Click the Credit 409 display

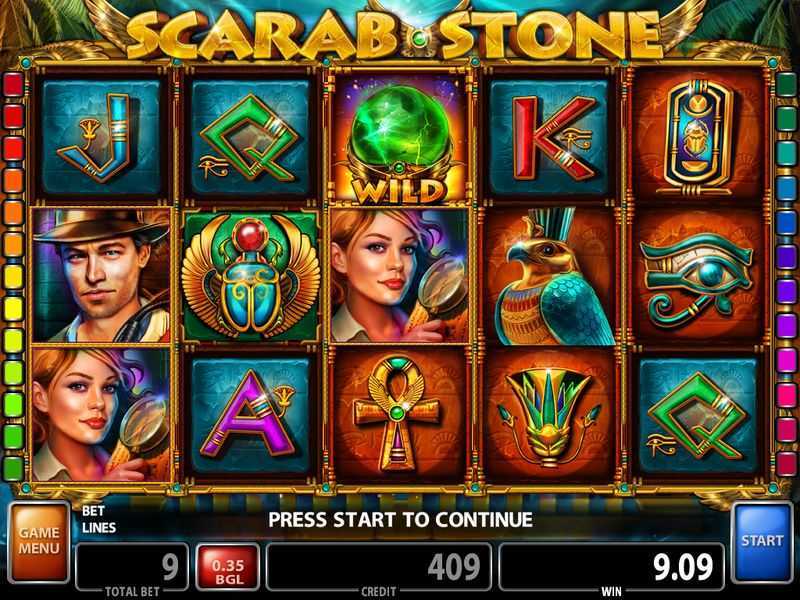[x=379, y=566]
